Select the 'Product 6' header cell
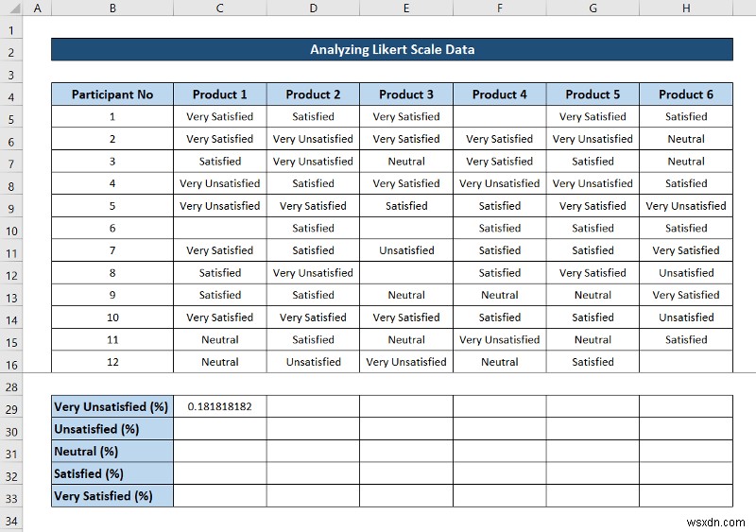 [x=686, y=94]
